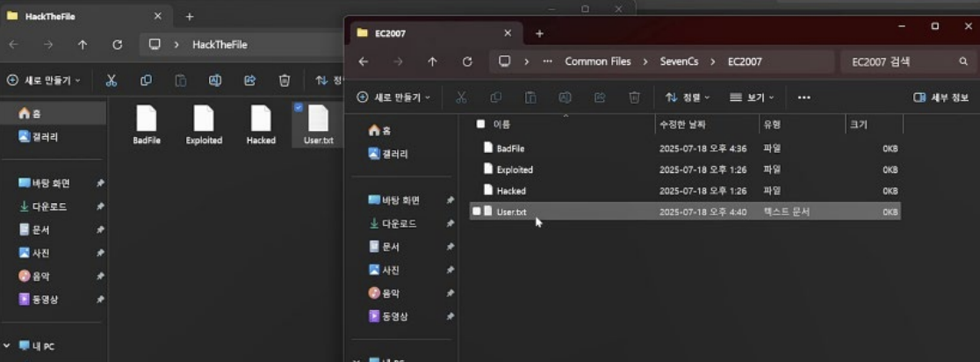The width and height of the screenshot is (980, 362).
Task: Refresh the HackTheFile folder view
Action: (x=117, y=45)
